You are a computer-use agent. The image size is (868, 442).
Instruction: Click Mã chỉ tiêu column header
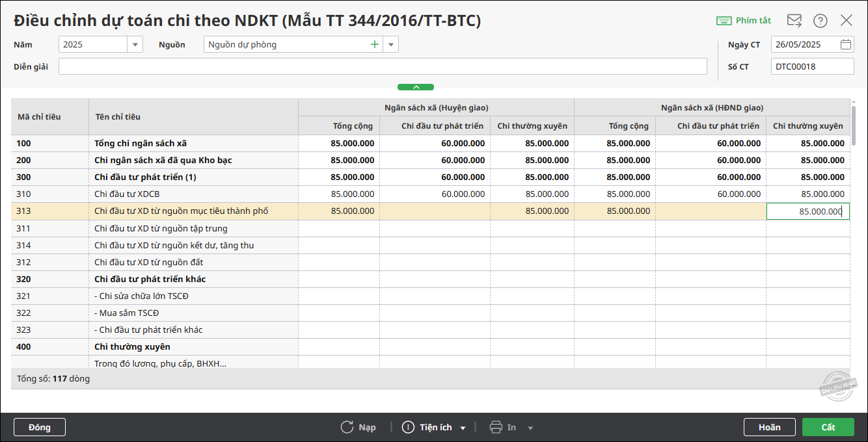[50, 117]
